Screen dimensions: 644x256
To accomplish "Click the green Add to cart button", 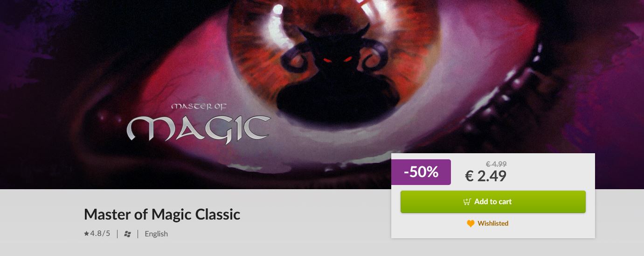I will pyautogui.click(x=493, y=202).
